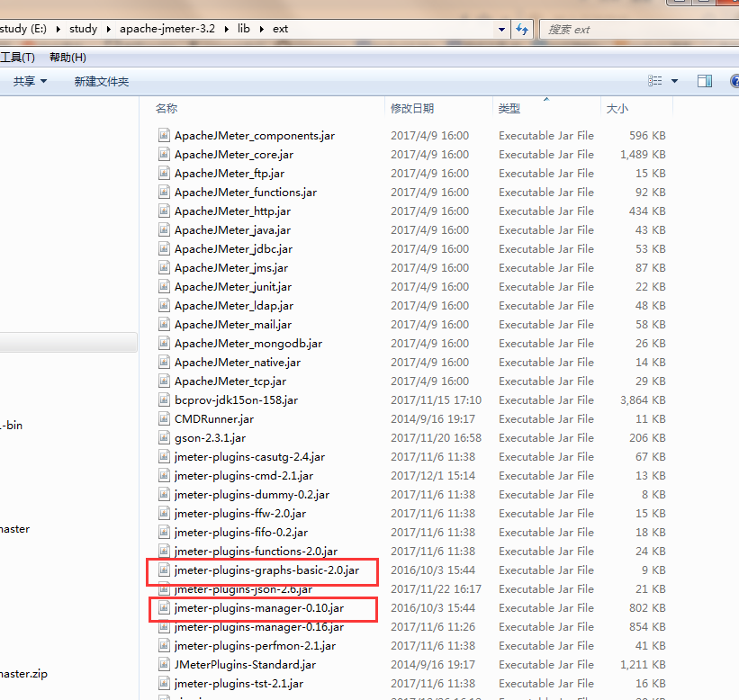Click jar icon of CMDRunner.jar
Viewport: 739px width, 700px height.
click(164, 418)
